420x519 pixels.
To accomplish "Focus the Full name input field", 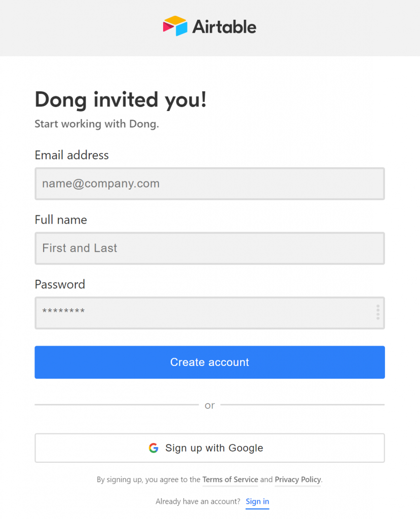I will coord(209,248).
